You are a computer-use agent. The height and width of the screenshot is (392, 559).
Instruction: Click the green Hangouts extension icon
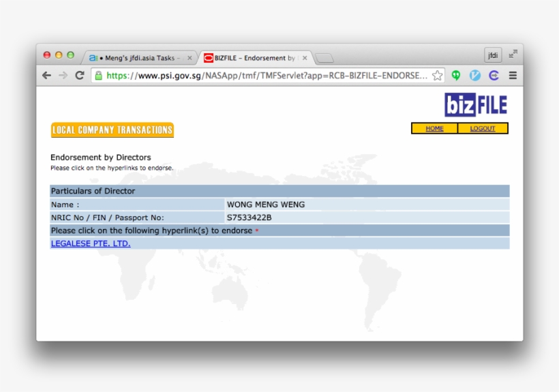coord(456,76)
